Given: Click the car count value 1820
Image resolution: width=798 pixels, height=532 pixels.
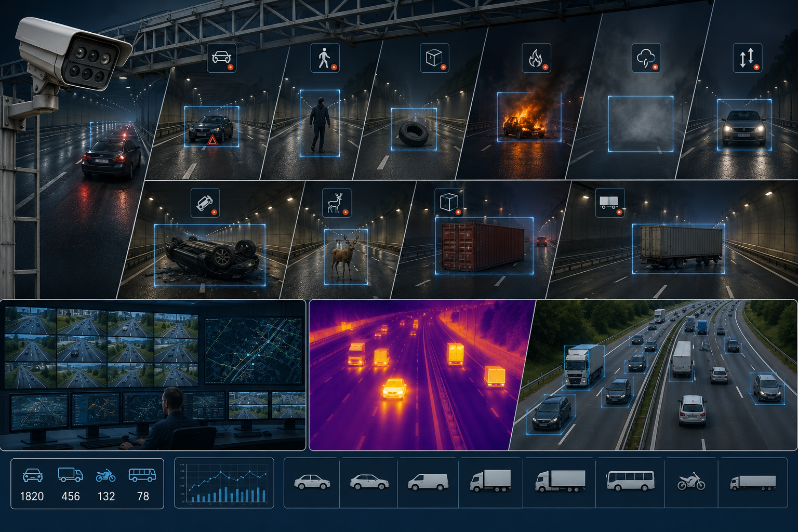Looking at the screenshot, I should pyautogui.click(x=32, y=496).
